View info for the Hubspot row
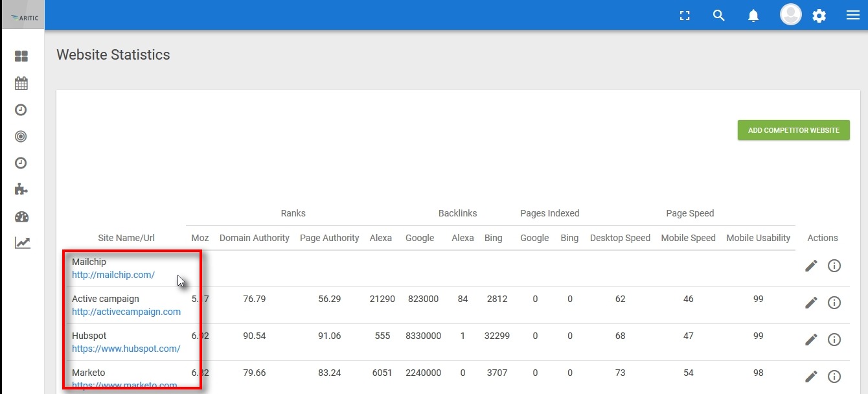 click(834, 340)
